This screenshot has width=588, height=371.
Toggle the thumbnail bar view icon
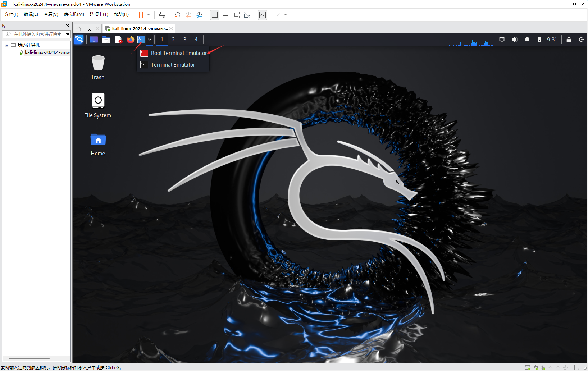point(225,15)
